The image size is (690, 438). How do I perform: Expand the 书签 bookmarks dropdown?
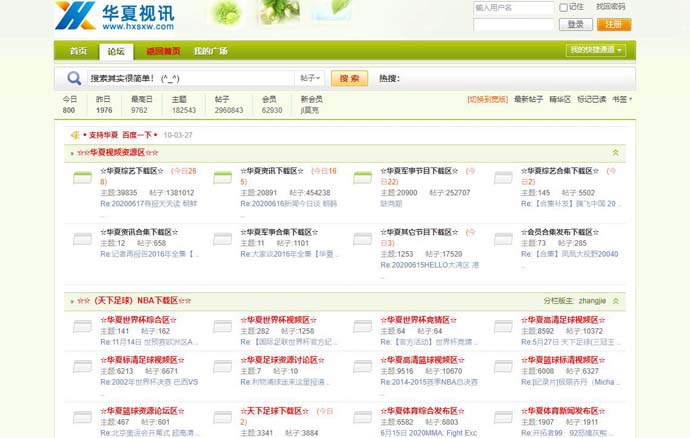click(622, 99)
